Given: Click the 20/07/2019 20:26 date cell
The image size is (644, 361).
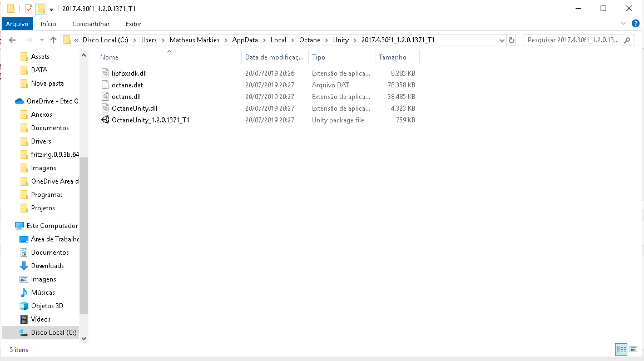Looking at the screenshot, I should 270,73.
